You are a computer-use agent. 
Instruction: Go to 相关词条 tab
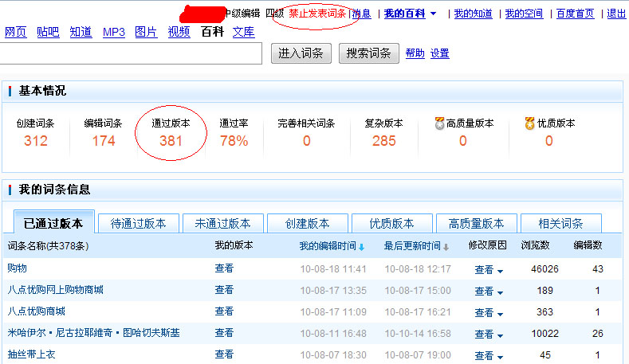(560, 224)
